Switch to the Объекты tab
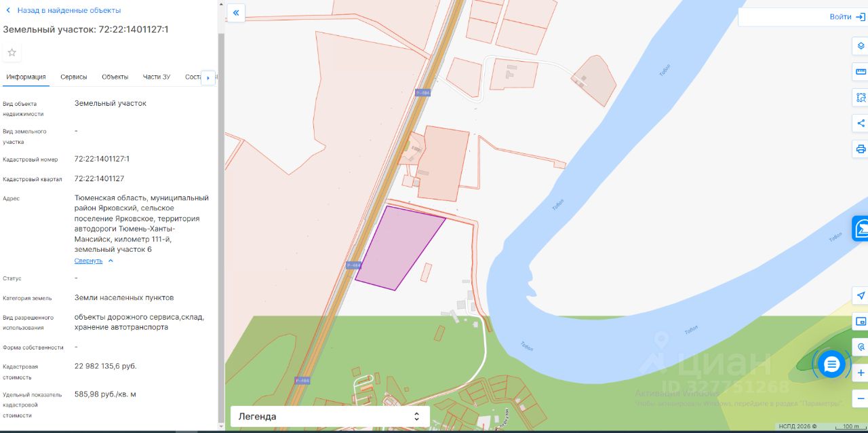Viewport: 868px width, 433px height. pyautogui.click(x=115, y=77)
